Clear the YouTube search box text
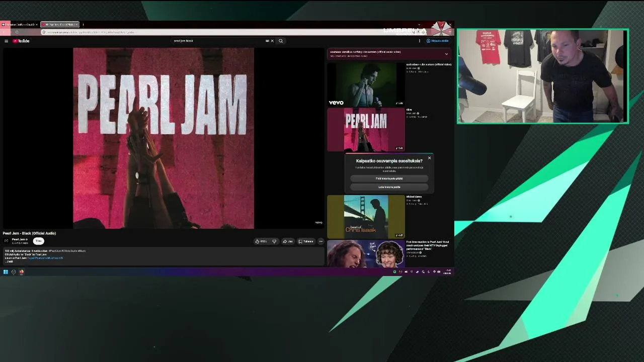This screenshot has width=644, height=362. [x=272, y=41]
